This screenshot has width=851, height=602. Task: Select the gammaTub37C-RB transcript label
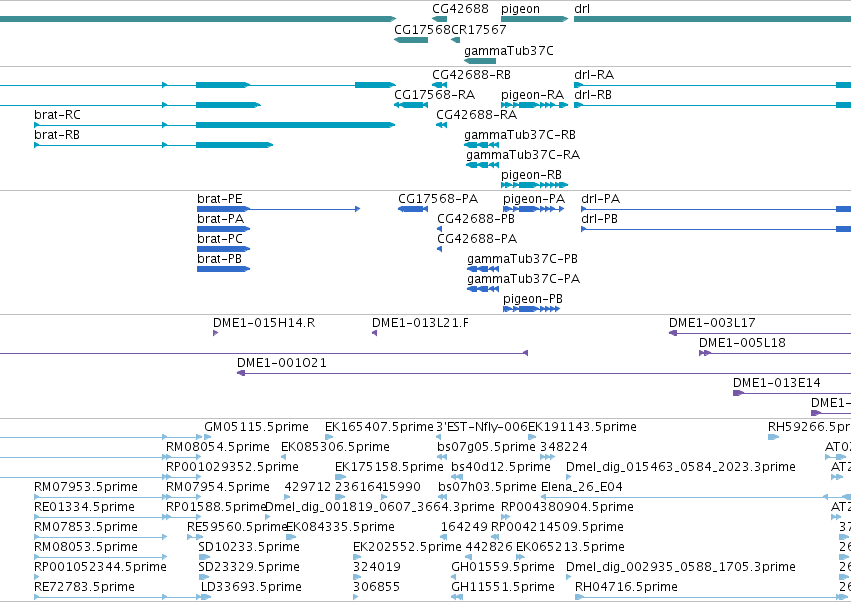click(x=519, y=135)
